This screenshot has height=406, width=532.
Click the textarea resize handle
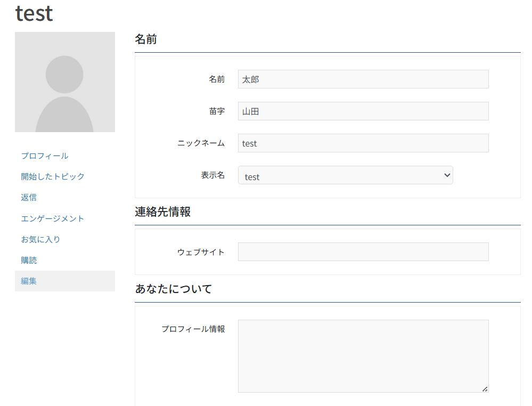(485, 389)
